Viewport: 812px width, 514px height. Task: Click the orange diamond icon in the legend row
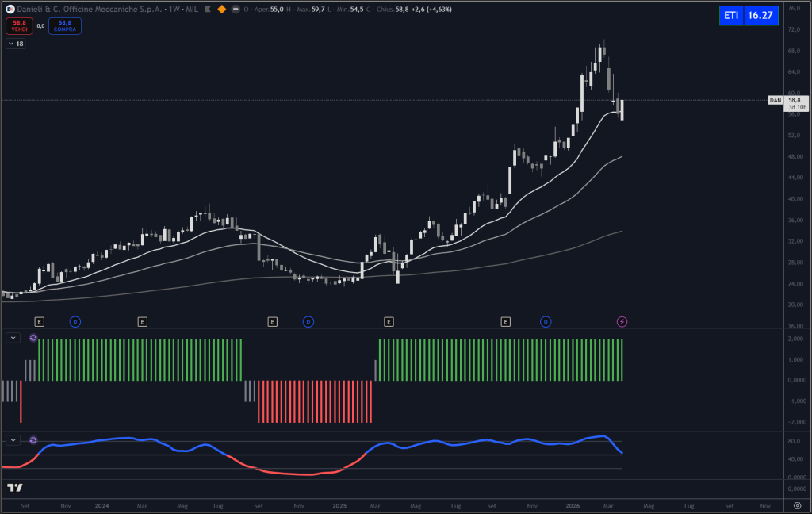221,10
